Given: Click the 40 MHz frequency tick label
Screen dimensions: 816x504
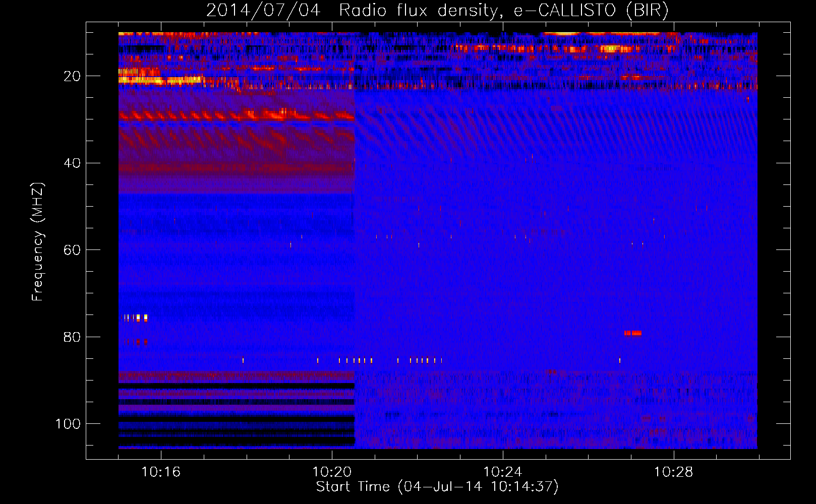Looking at the screenshot, I should 72,163.
